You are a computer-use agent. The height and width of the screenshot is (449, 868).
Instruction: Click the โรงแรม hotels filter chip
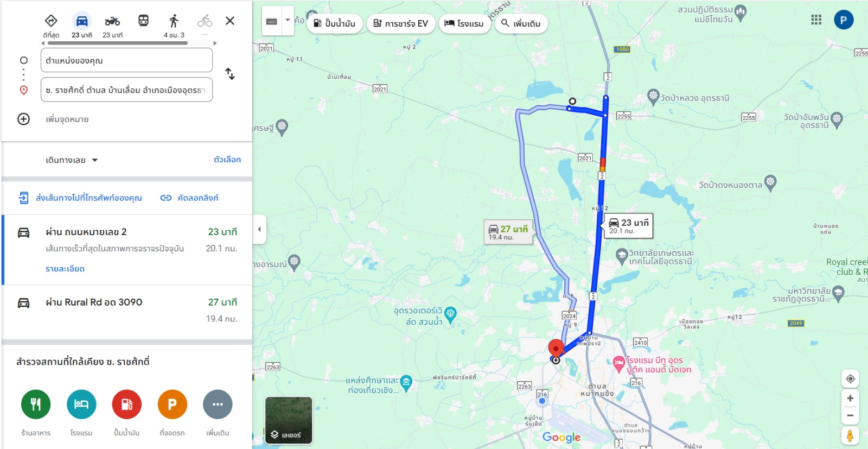click(x=464, y=23)
